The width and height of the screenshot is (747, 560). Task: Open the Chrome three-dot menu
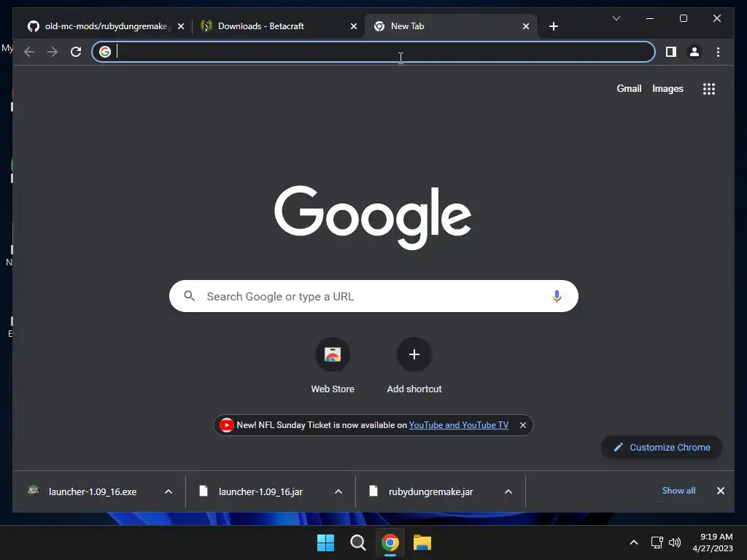(718, 52)
